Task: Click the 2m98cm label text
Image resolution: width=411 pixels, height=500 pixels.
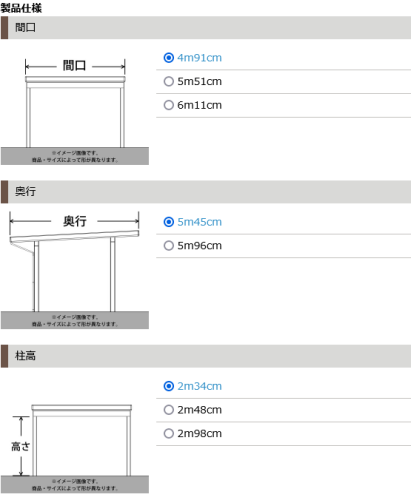Action: (199, 433)
